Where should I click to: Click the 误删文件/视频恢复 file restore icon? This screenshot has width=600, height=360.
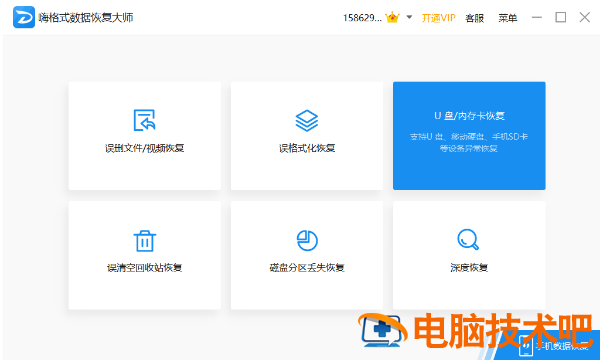[x=144, y=121]
